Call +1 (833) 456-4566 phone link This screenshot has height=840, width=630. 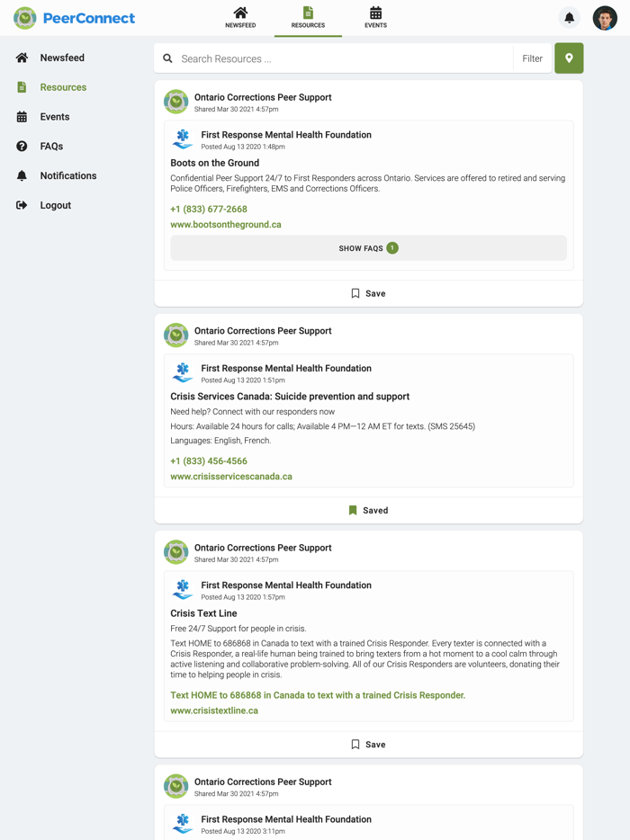(209, 460)
